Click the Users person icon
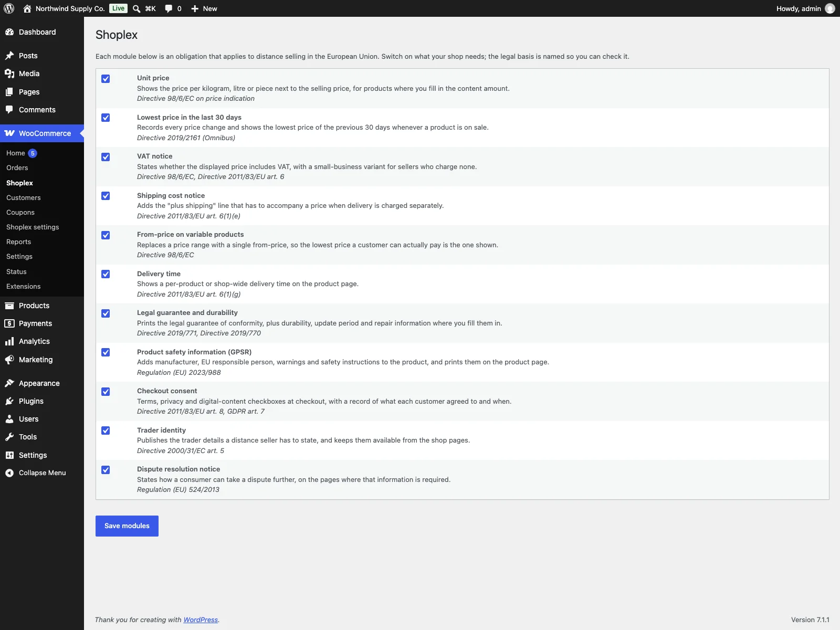The image size is (840, 630). pos(9,419)
